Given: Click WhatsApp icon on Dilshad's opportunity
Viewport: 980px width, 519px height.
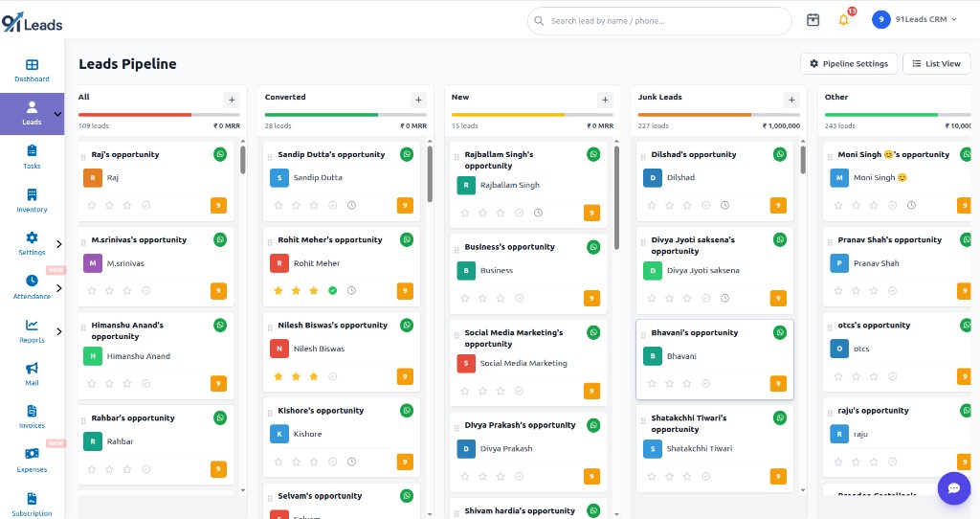Looking at the screenshot, I should [x=780, y=154].
